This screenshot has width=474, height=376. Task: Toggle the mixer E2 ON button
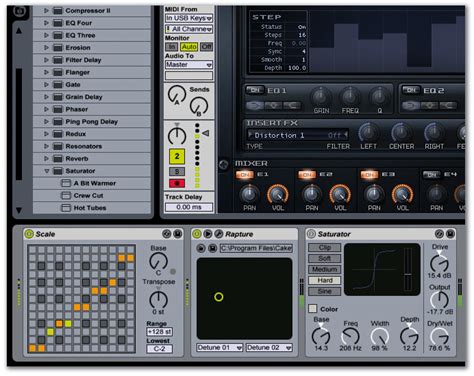point(307,174)
